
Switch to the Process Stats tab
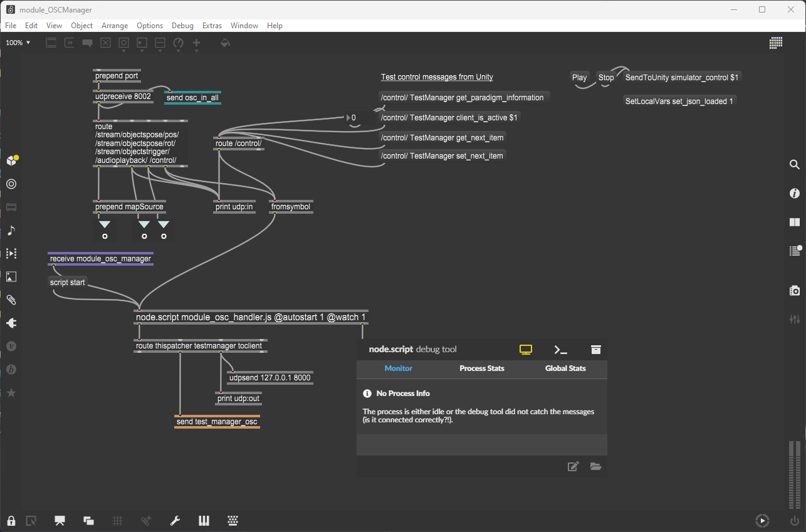coord(482,368)
